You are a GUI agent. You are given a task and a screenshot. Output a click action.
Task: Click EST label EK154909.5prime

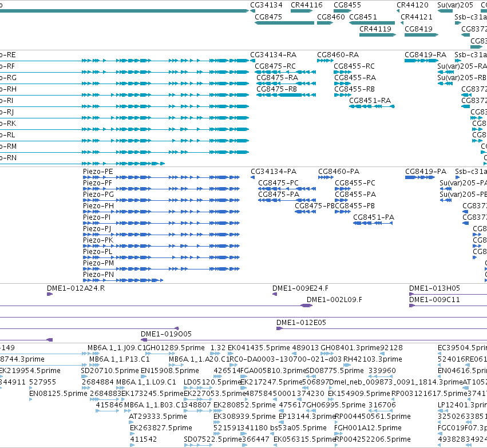[x=359, y=394]
